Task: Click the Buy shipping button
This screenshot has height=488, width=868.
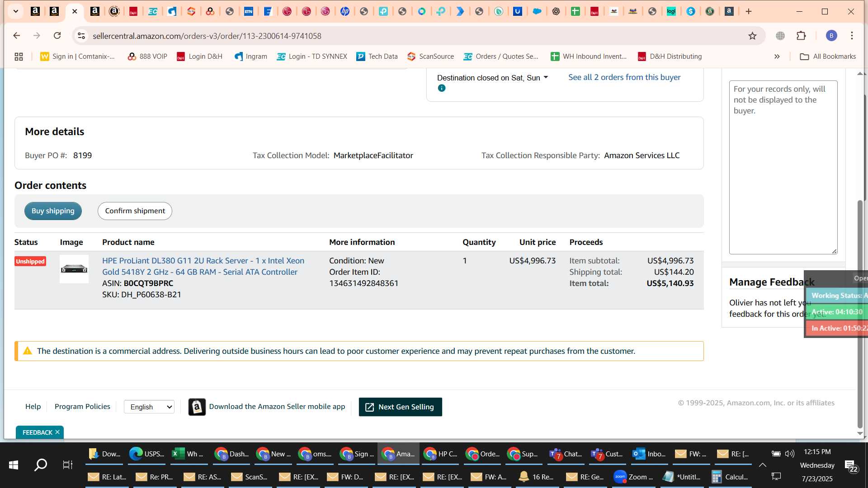Action: [x=53, y=211]
